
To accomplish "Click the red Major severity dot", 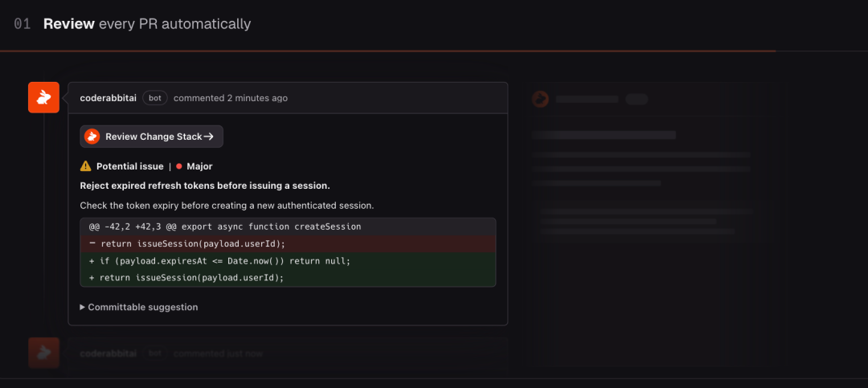I will [178, 166].
